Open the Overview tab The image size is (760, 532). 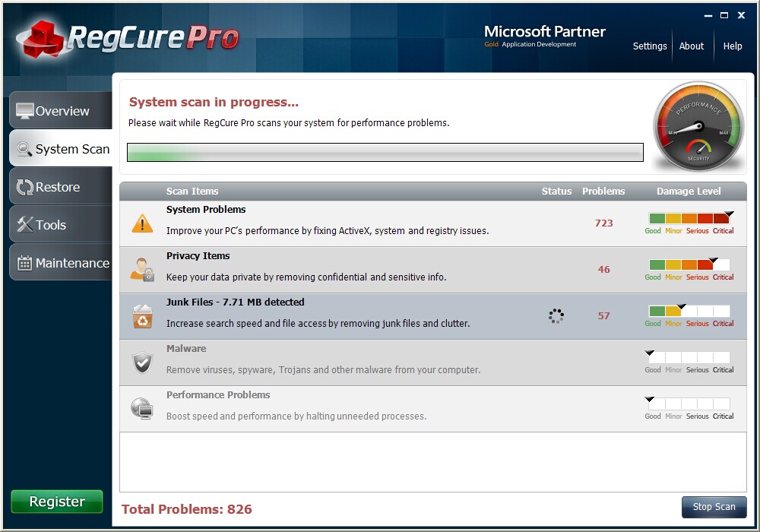tap(61, 110)
